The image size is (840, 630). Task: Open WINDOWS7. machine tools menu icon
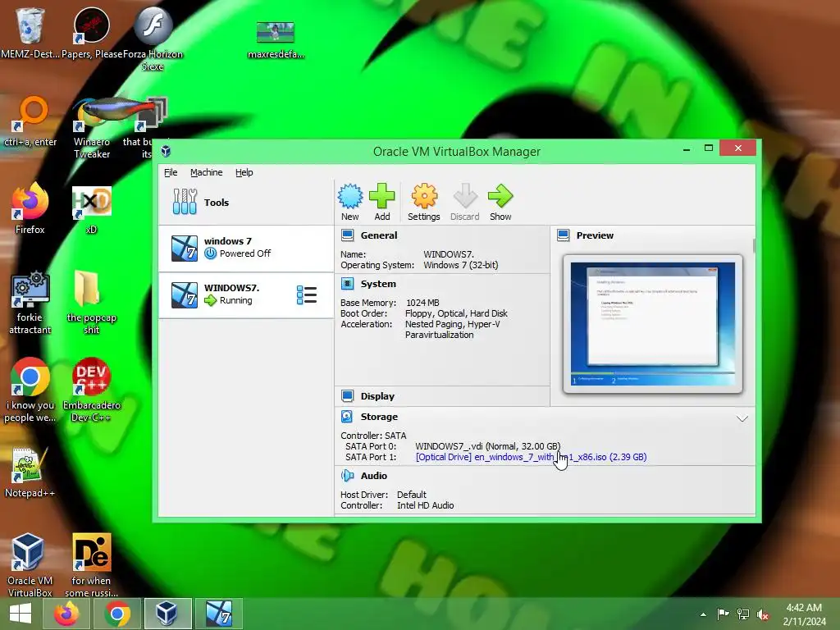tap(307, 294)
